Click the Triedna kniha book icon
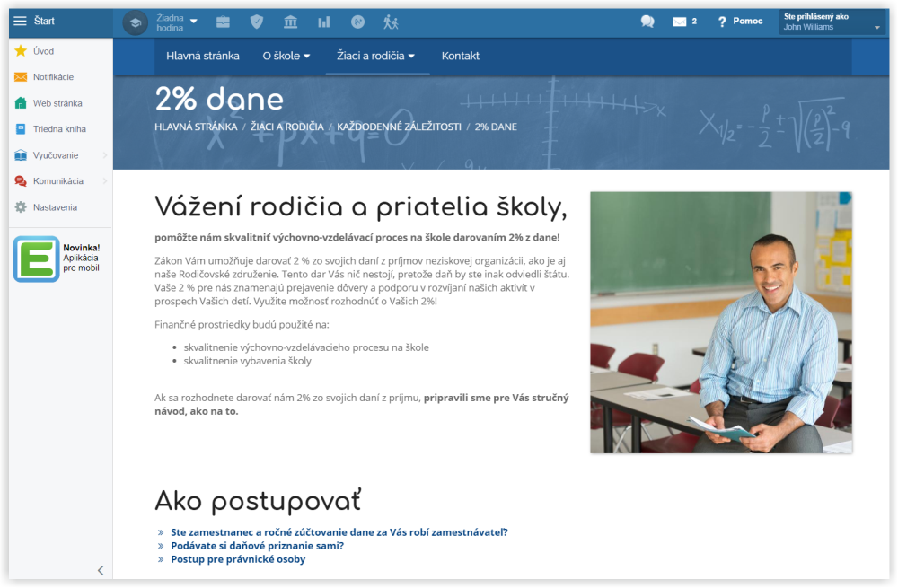The width and height of the screenshot is (898, 588). pyautogui.click(x=21, y=129)
